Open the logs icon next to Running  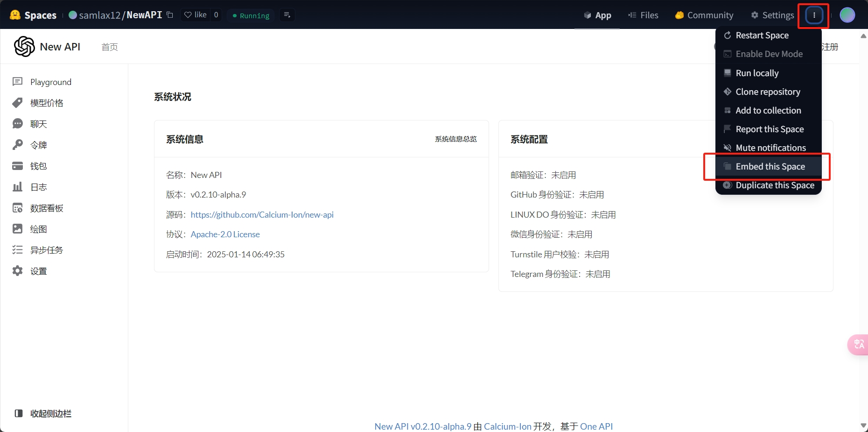pyautogui.click(x=287, y=15)
